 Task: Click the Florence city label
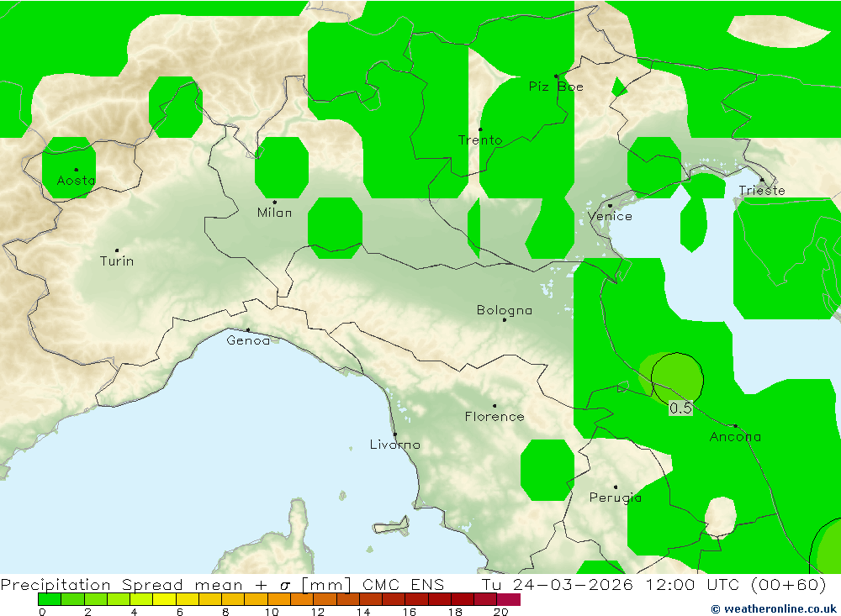(x=495, y=417)
